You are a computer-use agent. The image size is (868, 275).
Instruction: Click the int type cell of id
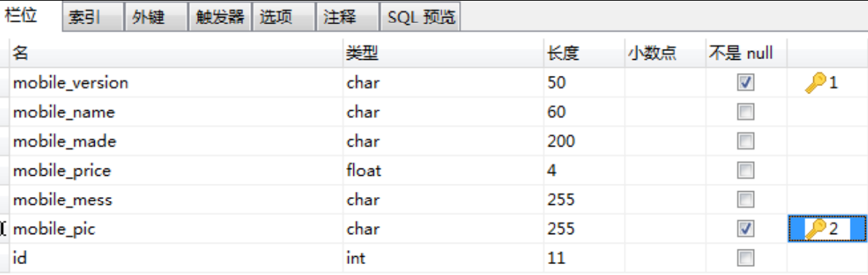pyautogui.click(x=442, y=257)
